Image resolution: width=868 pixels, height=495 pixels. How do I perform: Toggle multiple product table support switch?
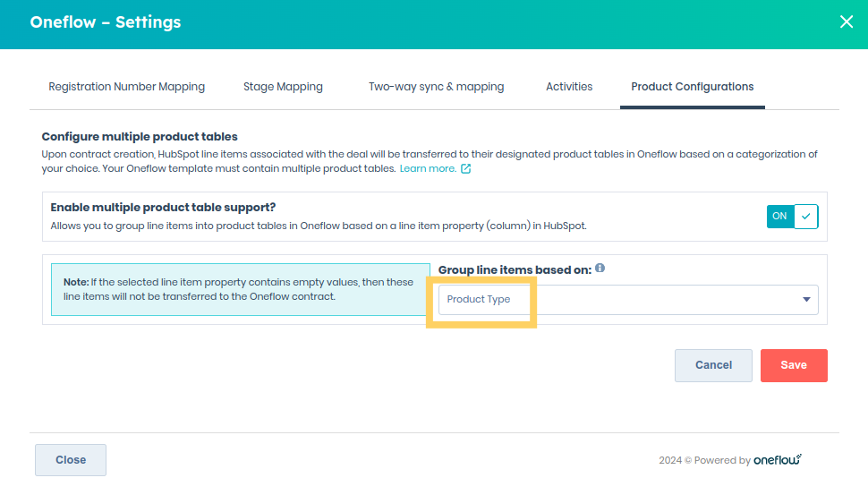792,217
